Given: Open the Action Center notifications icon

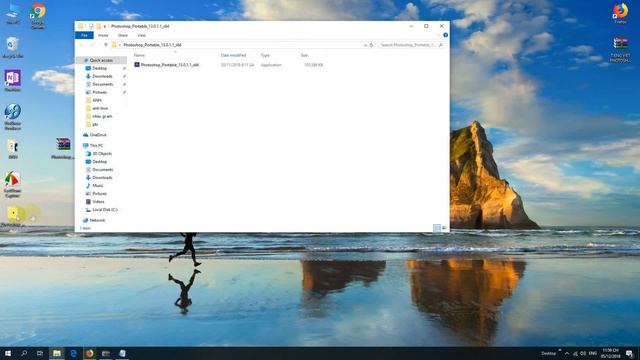Looking at the screenshot, I should (x=630, y=353).
